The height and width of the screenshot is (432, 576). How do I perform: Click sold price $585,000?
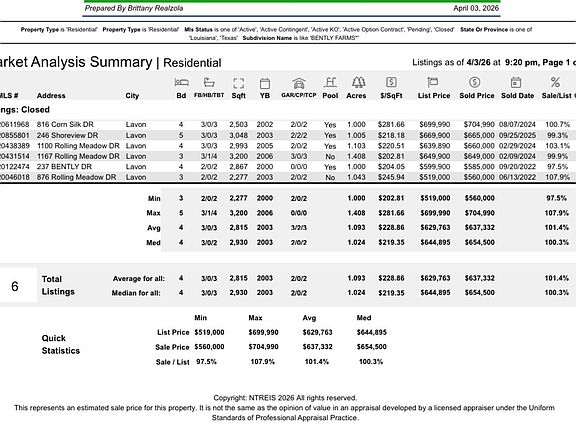479,167
